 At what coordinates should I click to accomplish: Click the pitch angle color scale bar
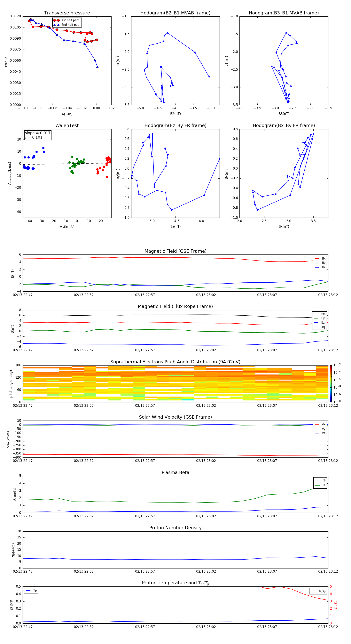click(331, 383)
